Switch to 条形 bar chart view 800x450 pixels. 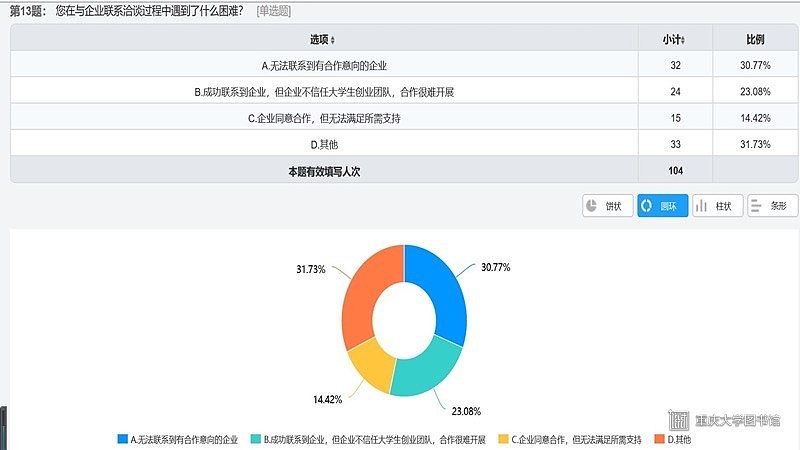coord(772,206)
